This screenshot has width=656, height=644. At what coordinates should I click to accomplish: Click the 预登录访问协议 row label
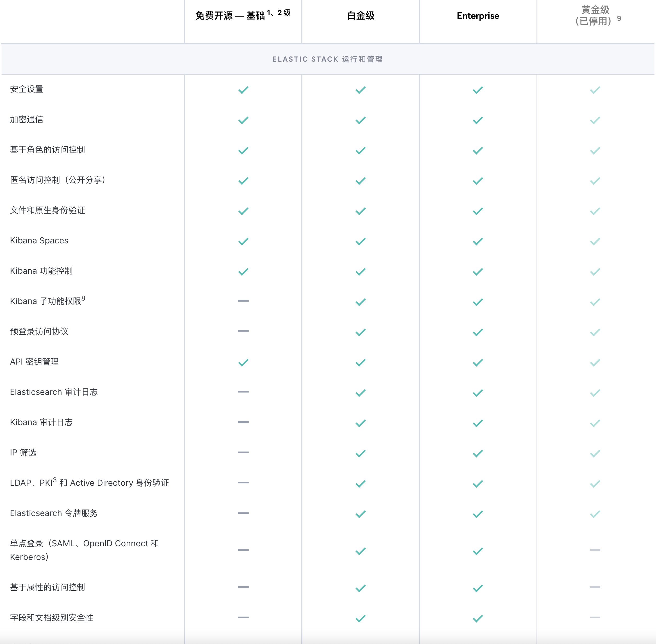point(39,331)
